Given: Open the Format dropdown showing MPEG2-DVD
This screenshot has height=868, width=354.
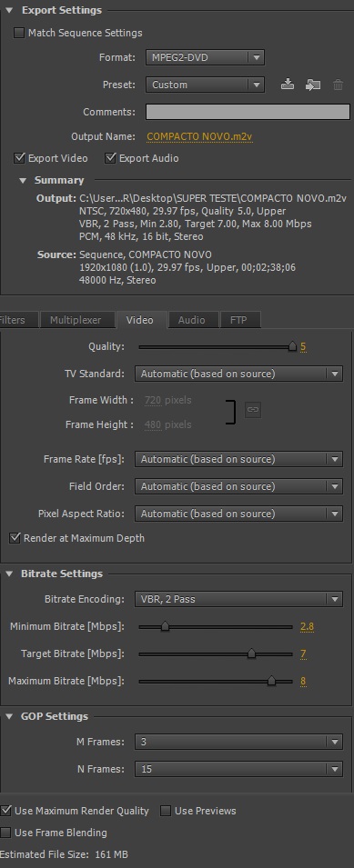Looking at the screenshot, I should (205, 57).
